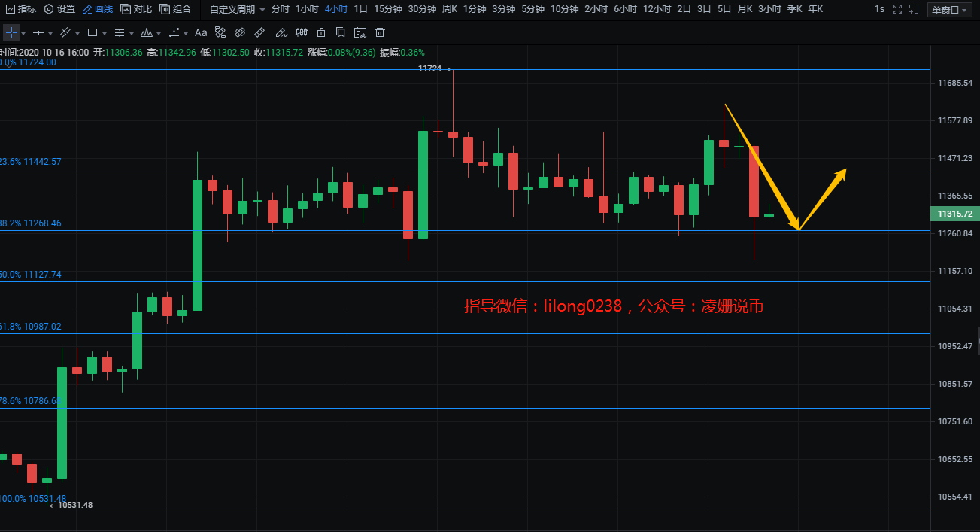
Task: Switch to the 1日 timeframe
Action: pos(360,9)
